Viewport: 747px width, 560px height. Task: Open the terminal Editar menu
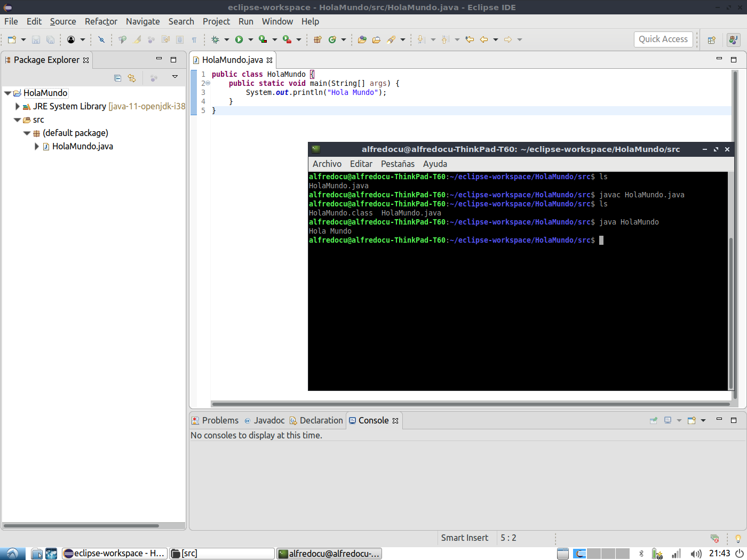pos(361,164)
